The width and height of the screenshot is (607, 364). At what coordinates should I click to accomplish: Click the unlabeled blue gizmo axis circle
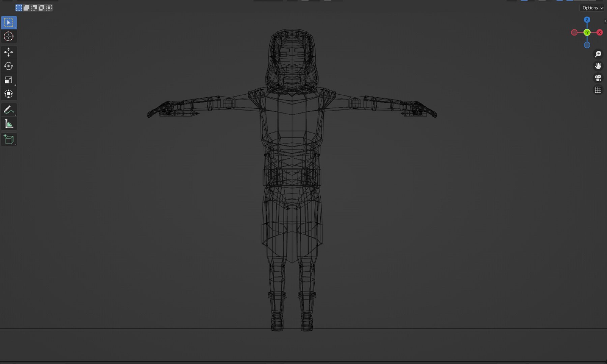click(587, 45)
